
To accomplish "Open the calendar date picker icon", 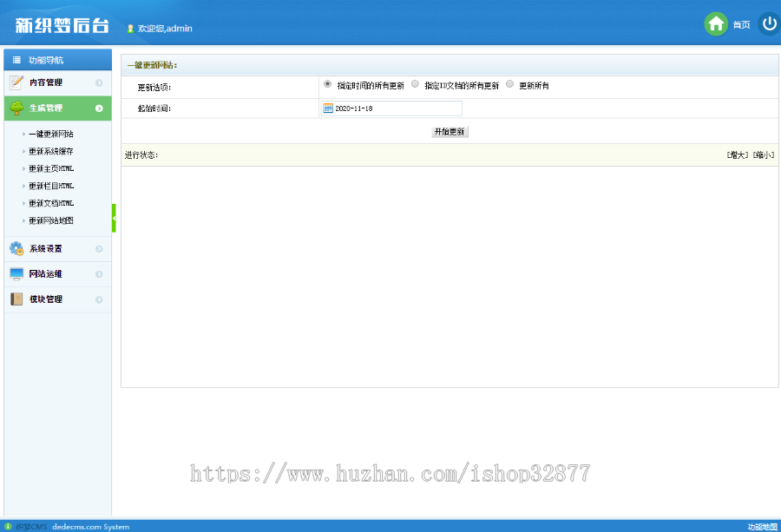I will point(328,108).
